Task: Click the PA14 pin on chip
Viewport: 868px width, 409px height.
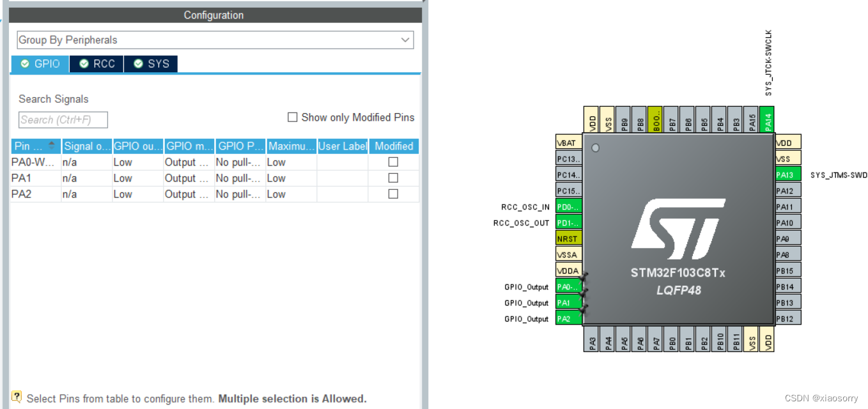Action: click(768, 120)
